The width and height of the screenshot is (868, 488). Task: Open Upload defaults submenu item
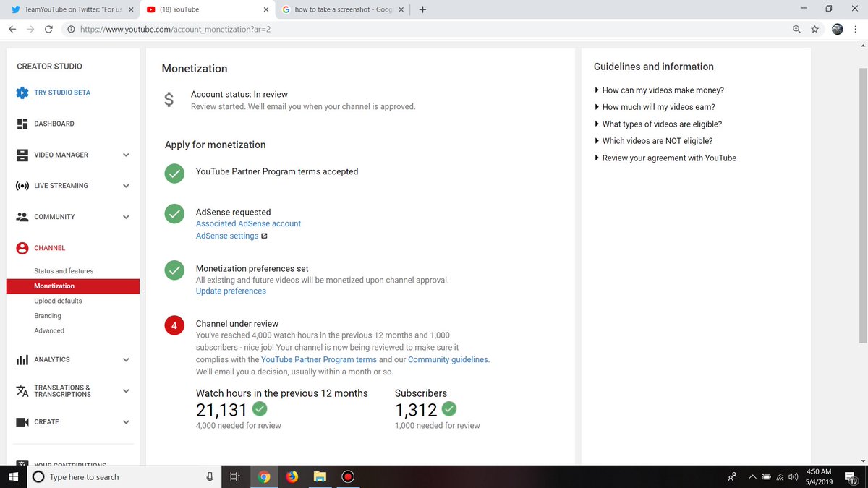58,301
